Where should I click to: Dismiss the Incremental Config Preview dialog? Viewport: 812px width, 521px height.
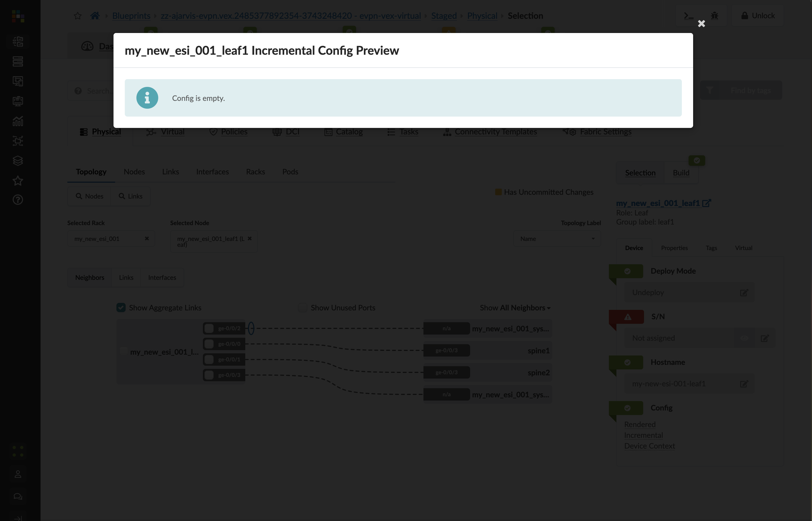[x=701, y=24]
